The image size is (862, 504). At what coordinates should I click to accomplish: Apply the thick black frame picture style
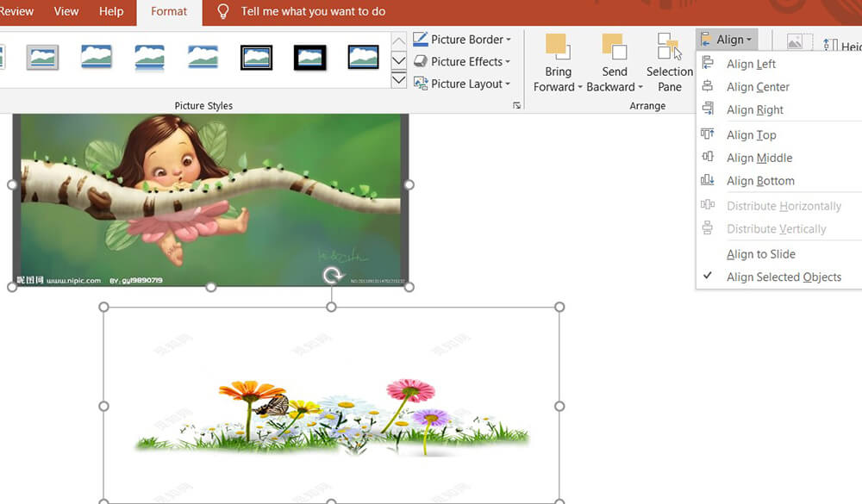309,58
